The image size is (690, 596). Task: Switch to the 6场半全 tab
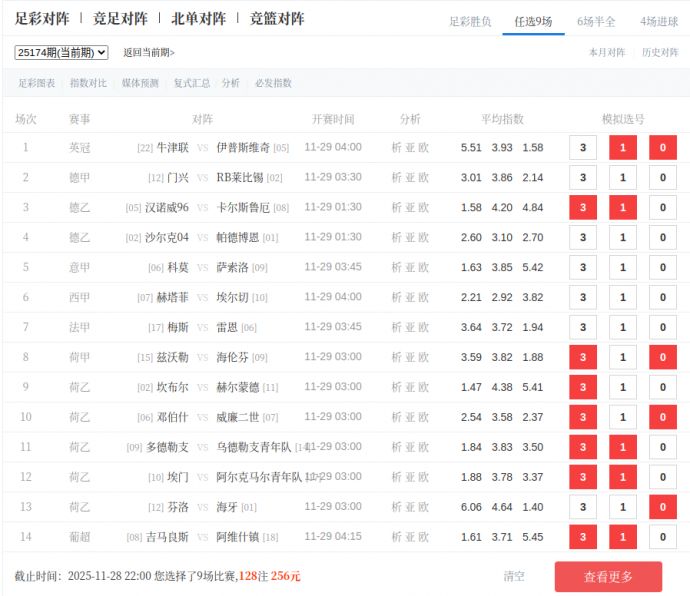point(596,21)
